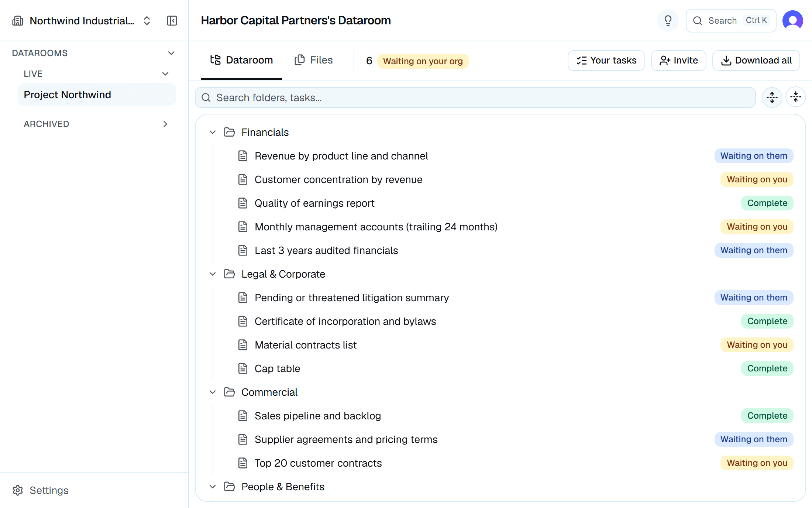Image resolution: width=812 pixels, height=508 pixels.
Task: Click document icon beside Sales pipeline and backlog
Action: click(x=243, y=416)
